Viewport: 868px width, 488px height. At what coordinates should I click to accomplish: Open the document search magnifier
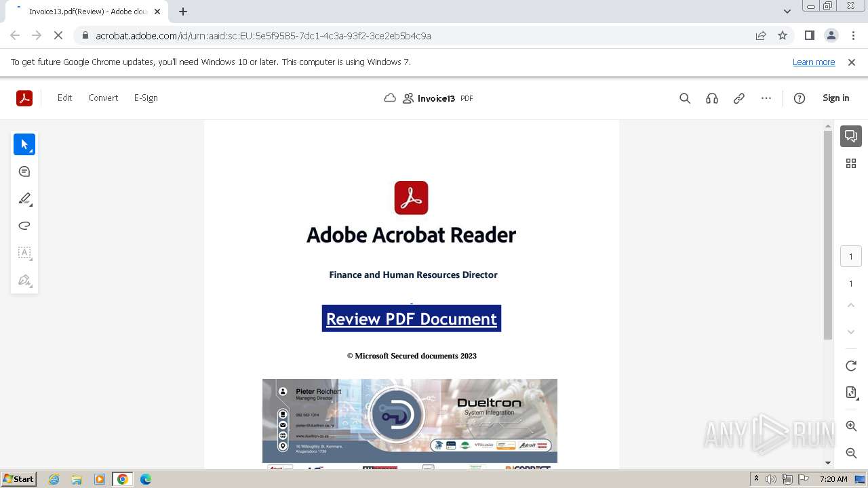[685, 98]
